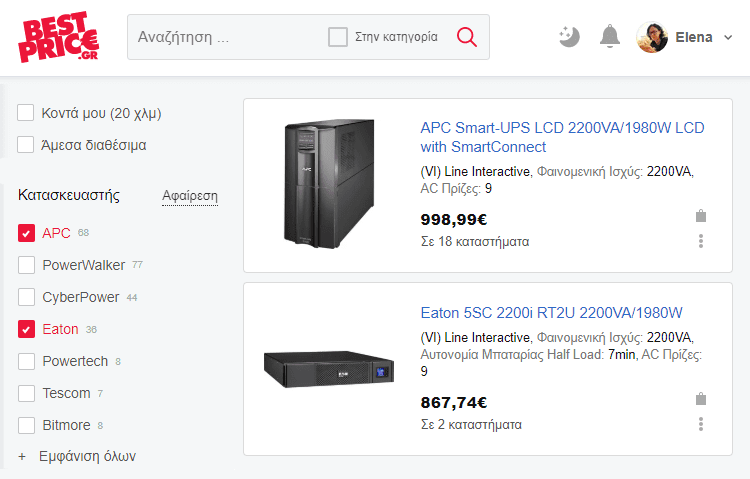
Task: Open the APC Smart-UPS tower product image
Action: click(329, 184)
